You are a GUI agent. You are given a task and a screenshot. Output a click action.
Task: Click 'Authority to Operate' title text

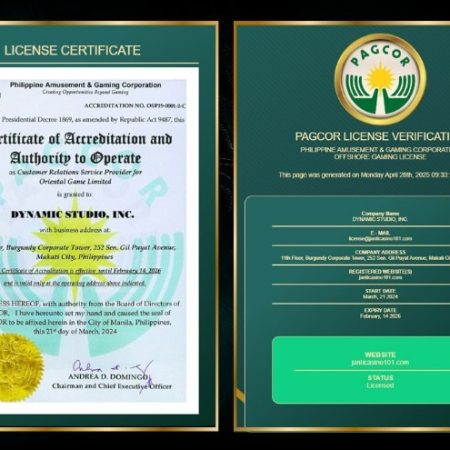click(x=75, y=158)
